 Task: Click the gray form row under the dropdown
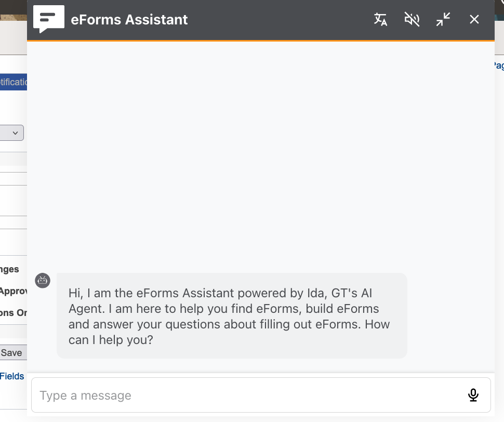coord(14,159)
